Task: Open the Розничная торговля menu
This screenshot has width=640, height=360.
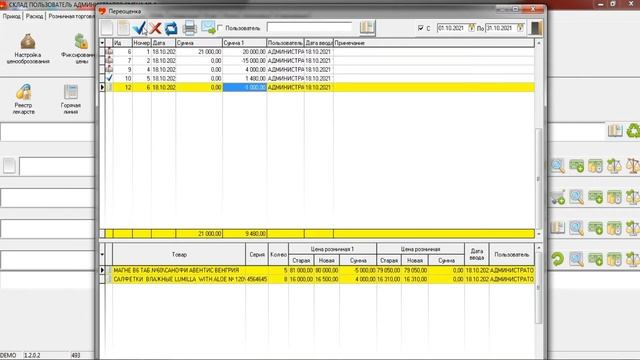Action: 71,16
